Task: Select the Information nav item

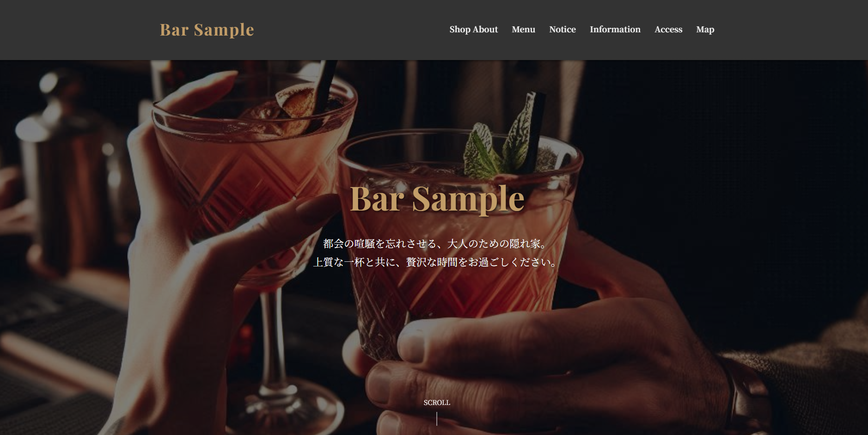Action: (x=615, y=30)
